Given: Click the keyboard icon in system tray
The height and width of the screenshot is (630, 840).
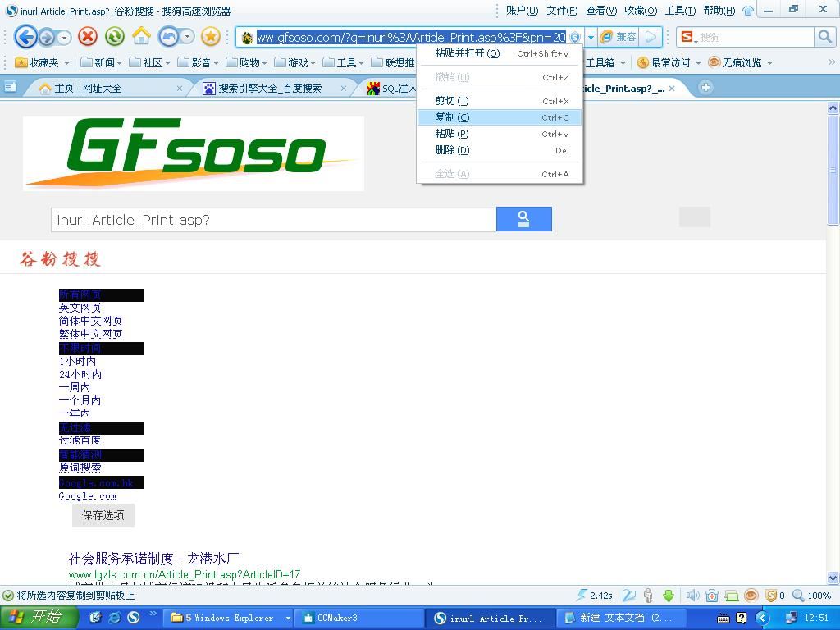Looking at the screenshot, I should coord(724,619).
